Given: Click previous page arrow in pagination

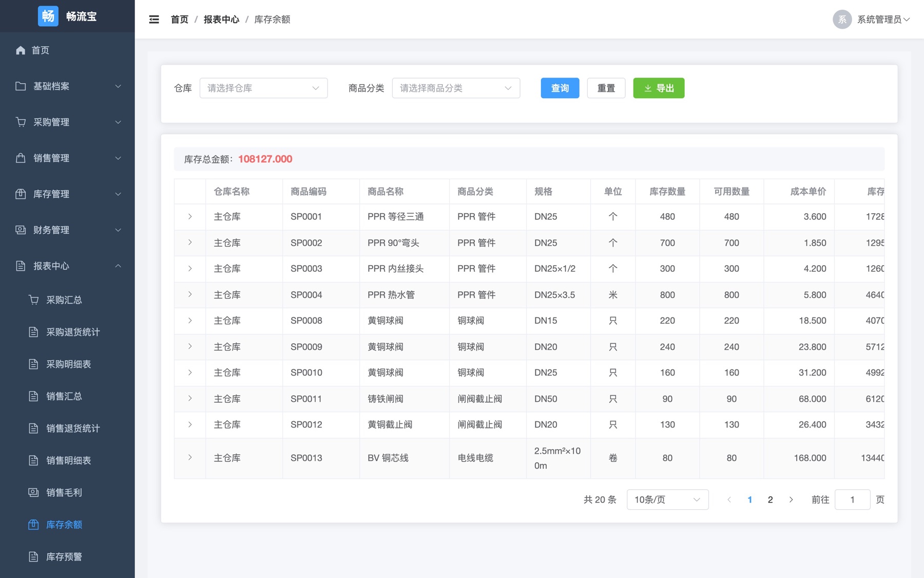Looking at the screenshot, I should 729,499.
